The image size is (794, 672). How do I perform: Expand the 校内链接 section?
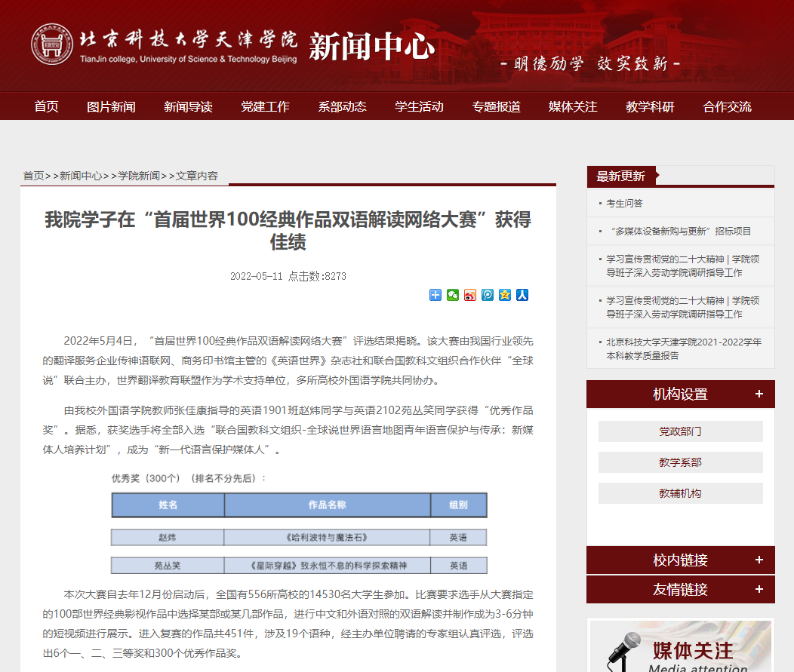point(759,560)
